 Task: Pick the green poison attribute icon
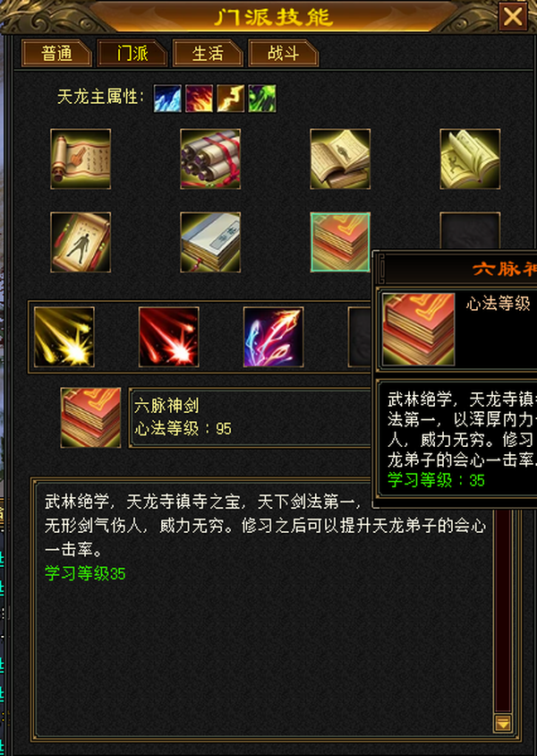262,99
